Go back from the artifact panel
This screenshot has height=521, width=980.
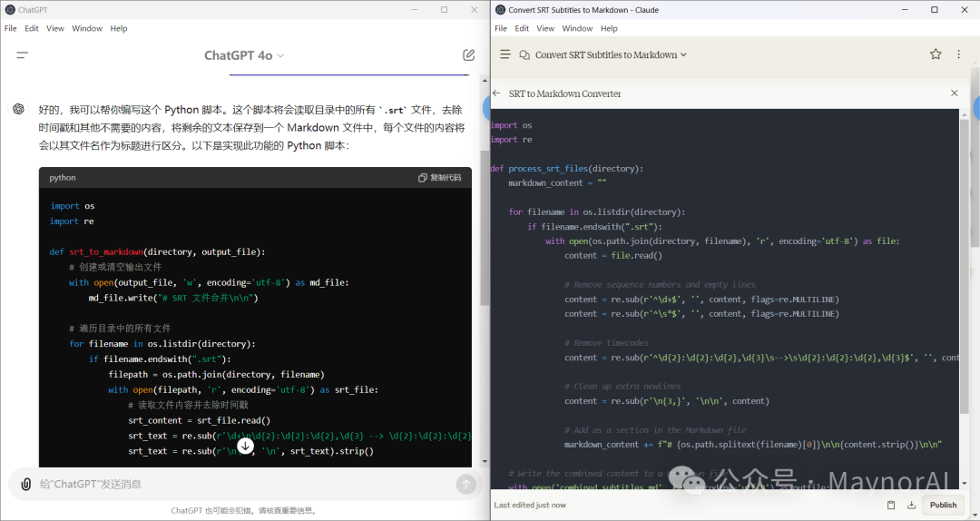496,93
